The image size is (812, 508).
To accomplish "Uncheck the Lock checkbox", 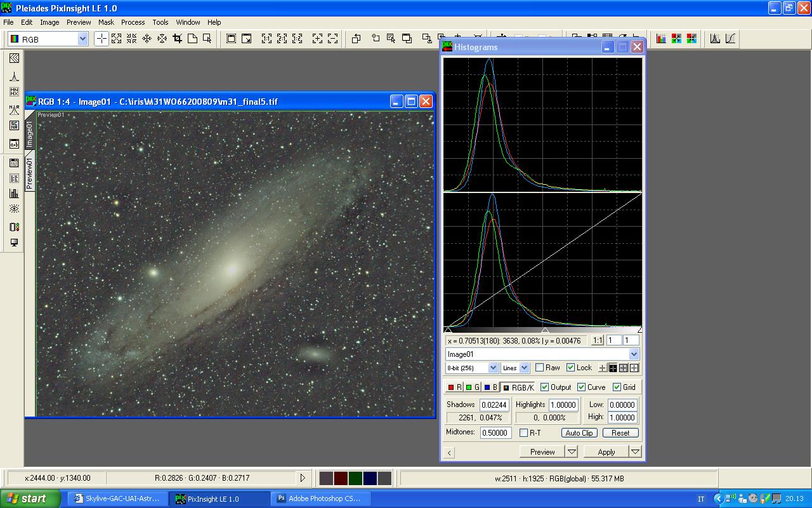I will 570,368.
